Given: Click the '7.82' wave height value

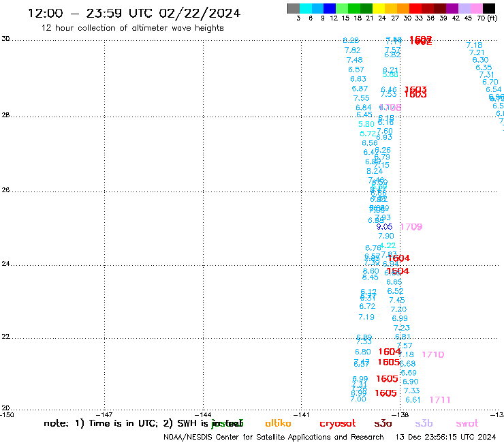Looking at the screenshot, I should point(352,50).
